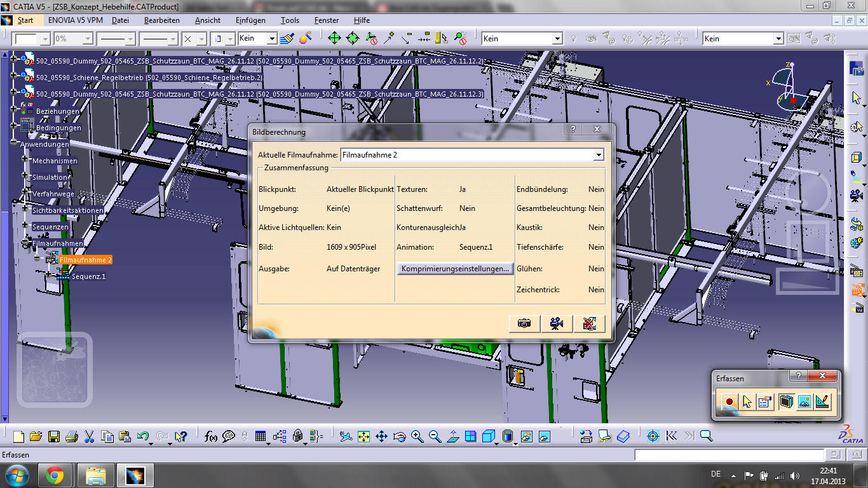Click the crossed-out render button in Bildberechnung dialog
Image resolution: width=868 pixels, height=488 pixels.
click(589, 323)
